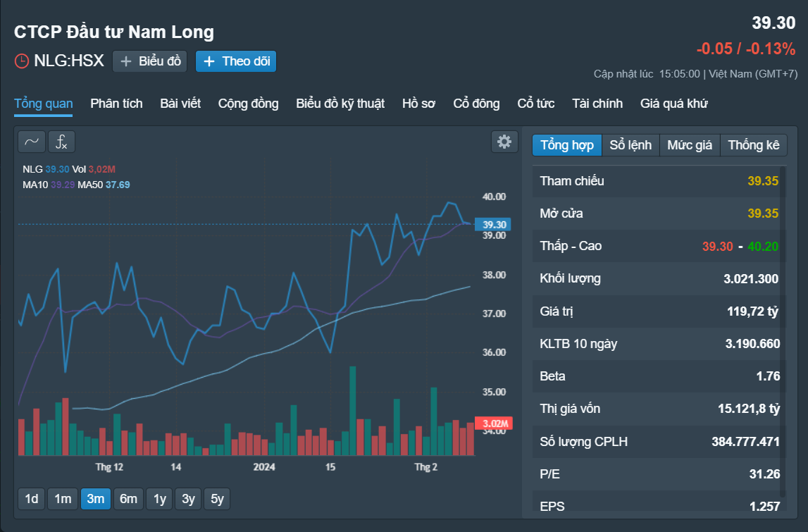Set chart range to 1d

pos(32,499)
